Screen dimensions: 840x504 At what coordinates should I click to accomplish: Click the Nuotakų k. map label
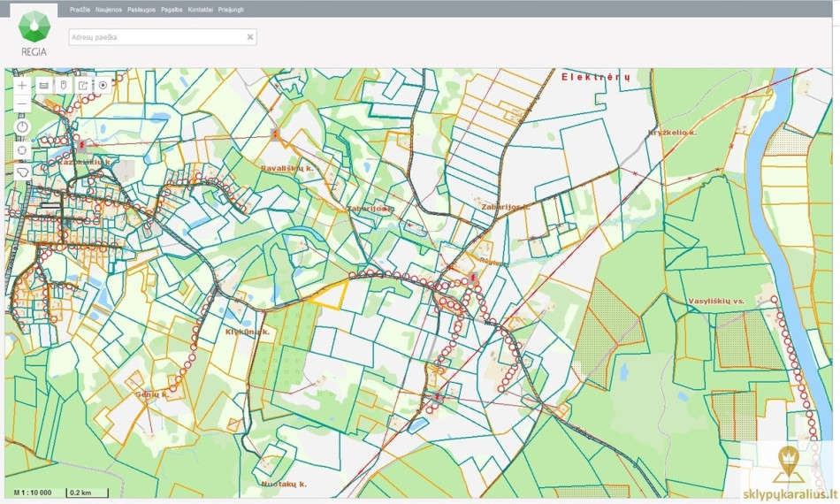coord(284,485)
